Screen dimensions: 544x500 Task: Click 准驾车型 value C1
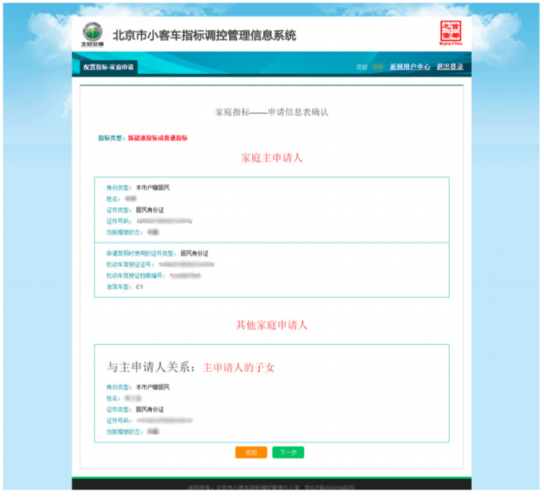139,287
